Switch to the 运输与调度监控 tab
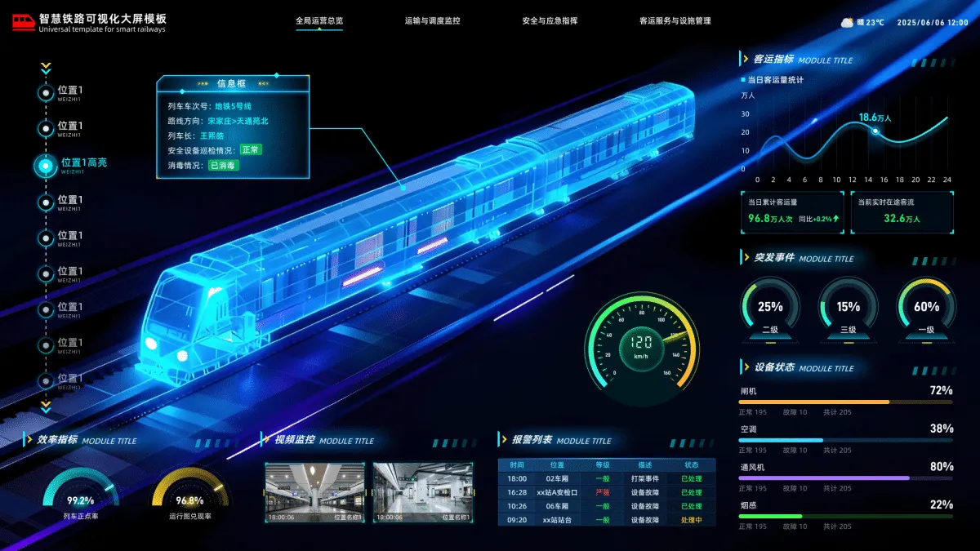This screenshot has width=980, height=551. 432,21
